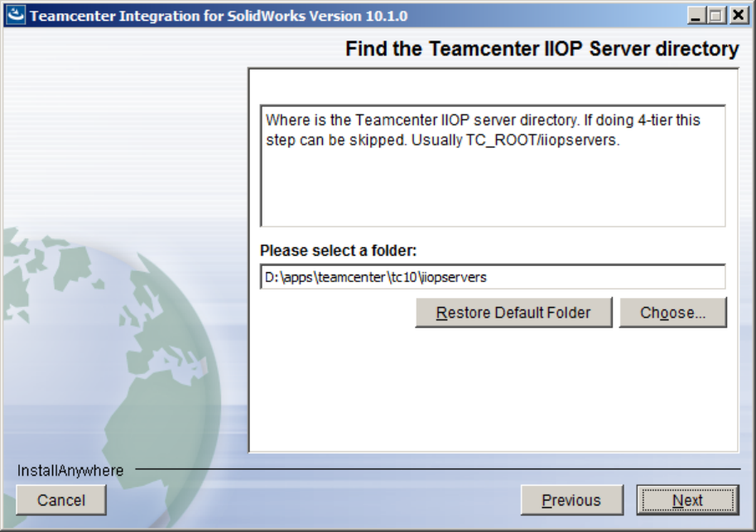Open the Choose... folder browser
Viewport: 756px width, 532px height.
point(672,313)
